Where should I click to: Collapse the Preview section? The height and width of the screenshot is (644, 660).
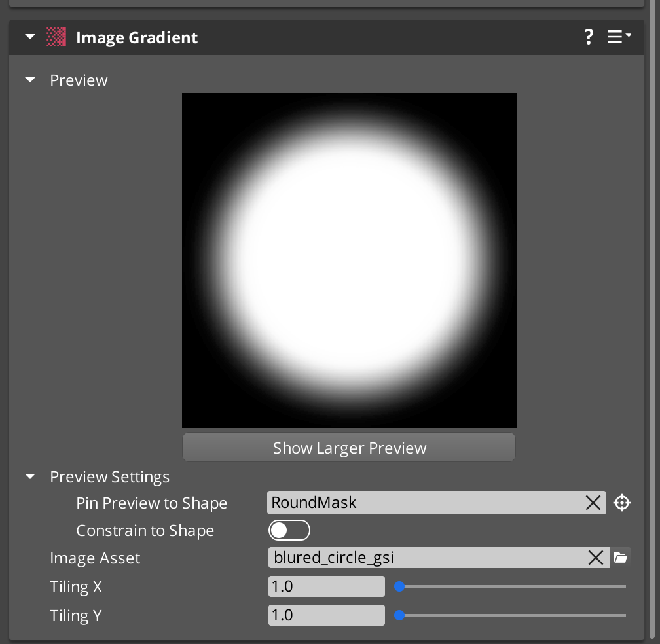[30, 80]
